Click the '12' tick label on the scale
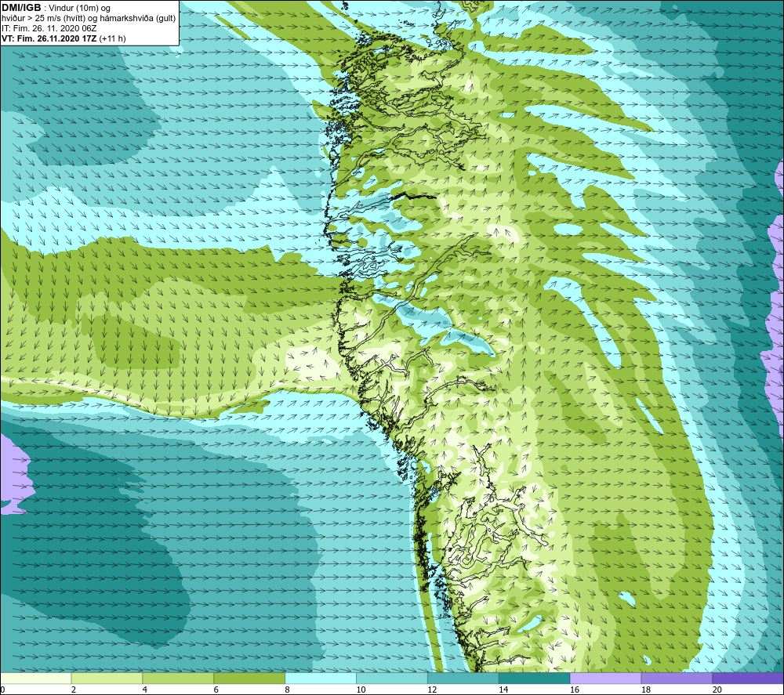 coord(432,690)
